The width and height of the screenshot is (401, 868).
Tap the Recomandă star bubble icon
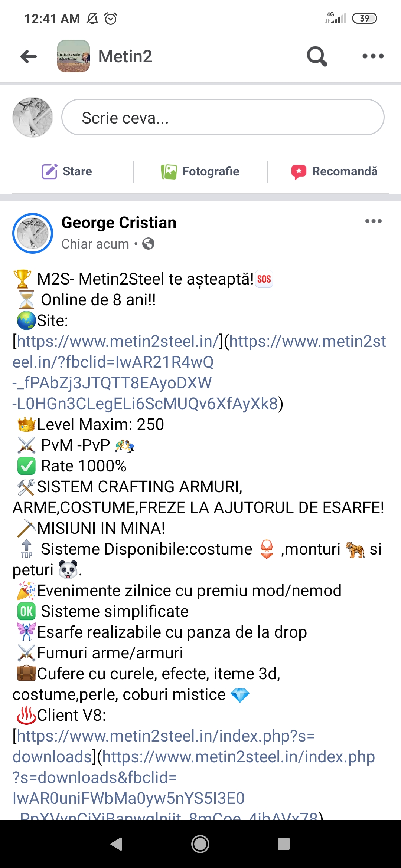coord(299,172)
